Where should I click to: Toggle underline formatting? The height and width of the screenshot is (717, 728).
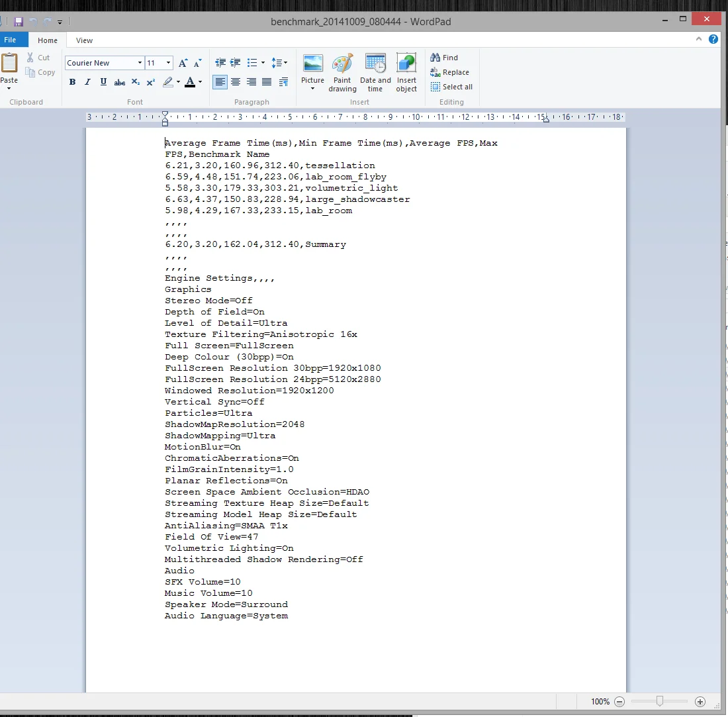[103, 82]
